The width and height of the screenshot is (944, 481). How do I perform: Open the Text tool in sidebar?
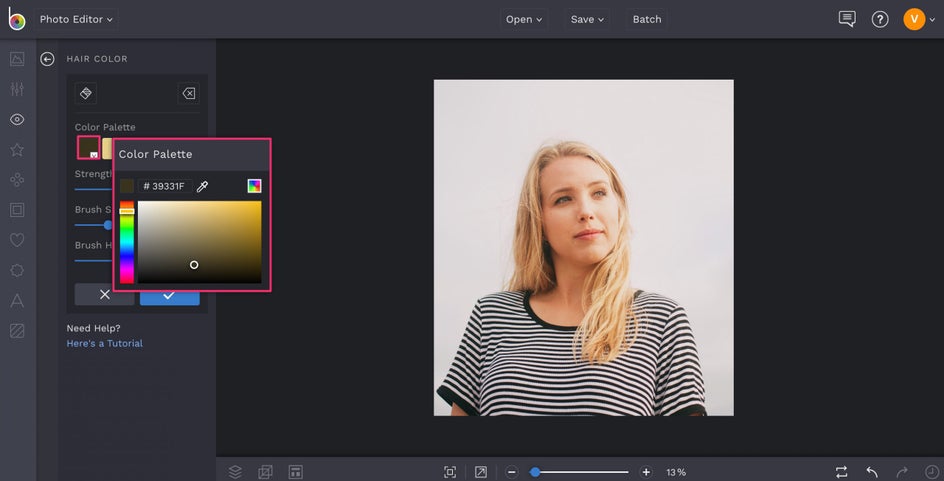pos(17,300)
